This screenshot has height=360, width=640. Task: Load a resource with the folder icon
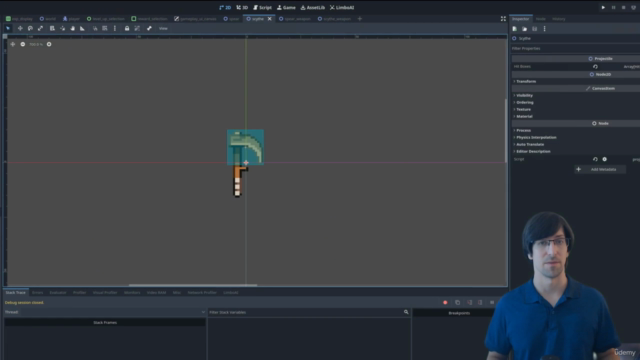click(524, 29)
